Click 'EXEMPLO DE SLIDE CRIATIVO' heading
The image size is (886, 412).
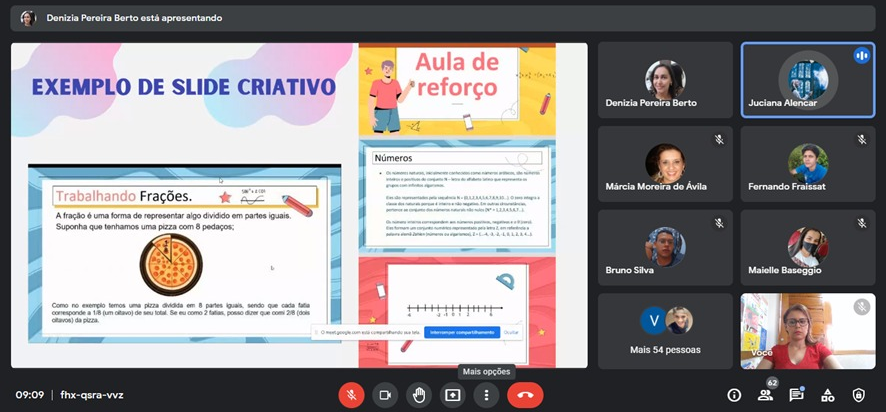tap(184, 87)
